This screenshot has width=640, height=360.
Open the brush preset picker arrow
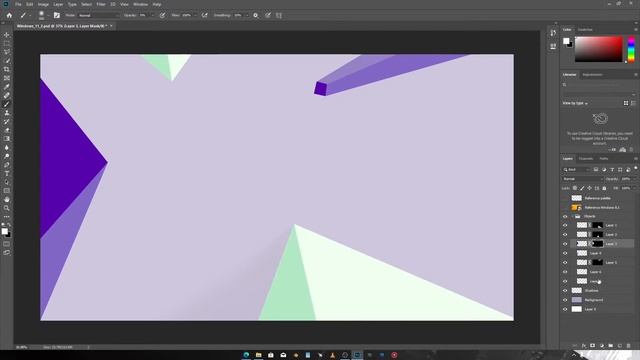click(x=48, y=16)
